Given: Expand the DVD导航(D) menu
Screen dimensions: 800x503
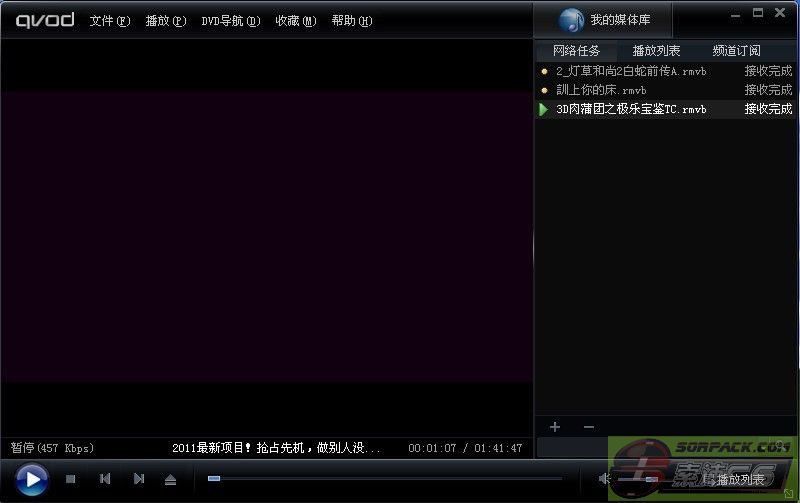Looking at the screenshot, I should pos(230,21).
